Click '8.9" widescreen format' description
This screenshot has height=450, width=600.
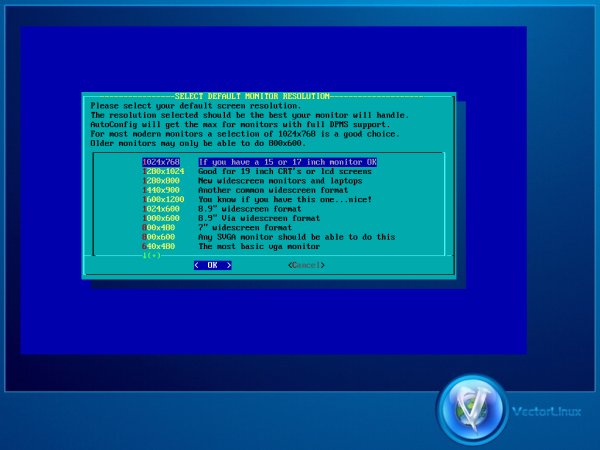249,209
